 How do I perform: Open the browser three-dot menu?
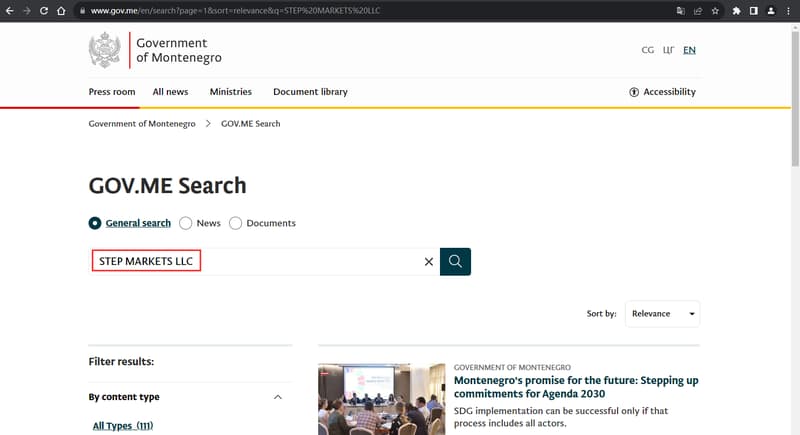coord(788,11)
